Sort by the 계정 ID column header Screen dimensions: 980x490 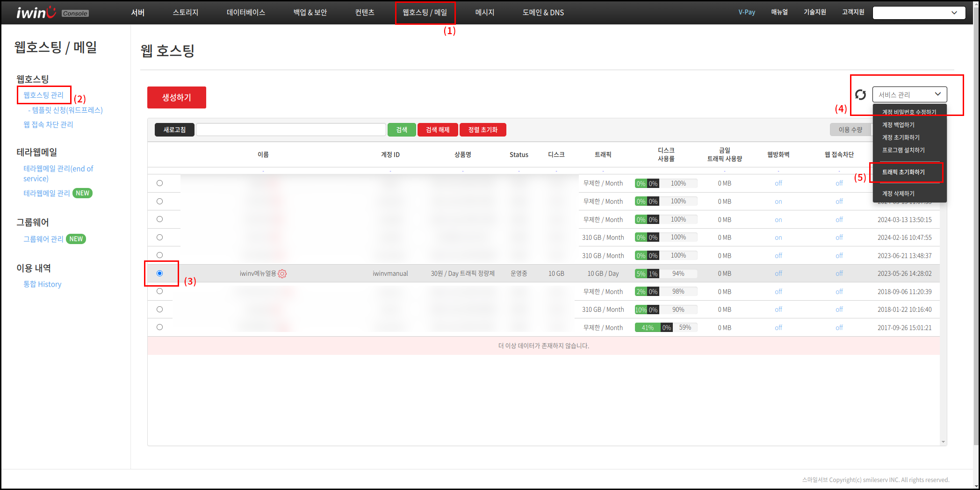tap(390, 155)
